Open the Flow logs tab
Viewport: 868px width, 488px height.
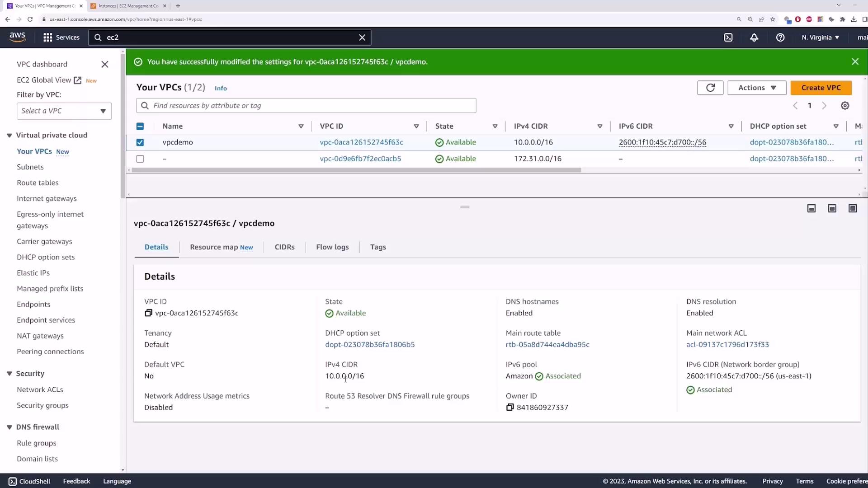332,247
